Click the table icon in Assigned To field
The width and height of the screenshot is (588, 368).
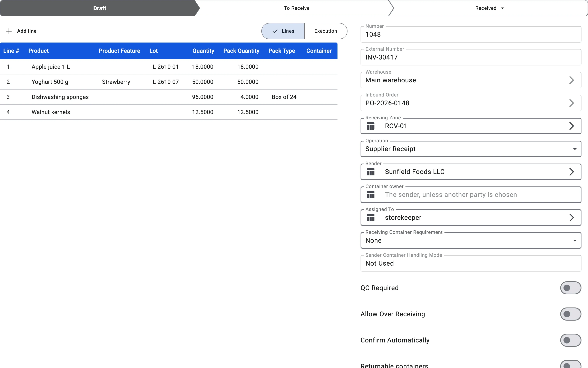[x=370, y=218]
